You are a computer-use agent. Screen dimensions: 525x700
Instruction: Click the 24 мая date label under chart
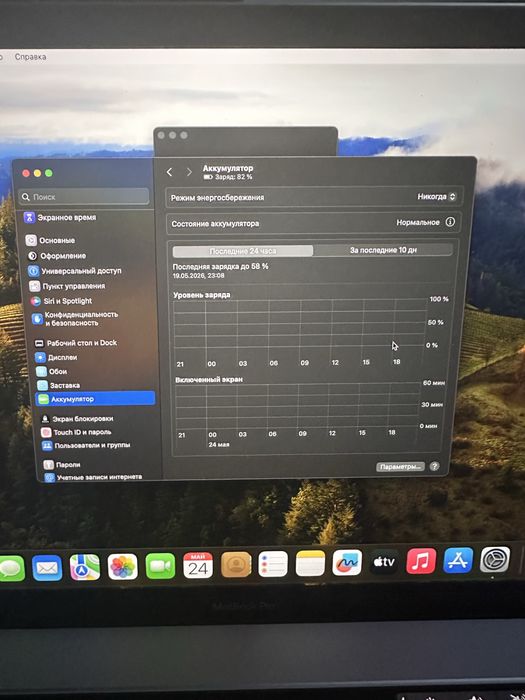pyautogui.click(x=219, y=445)
